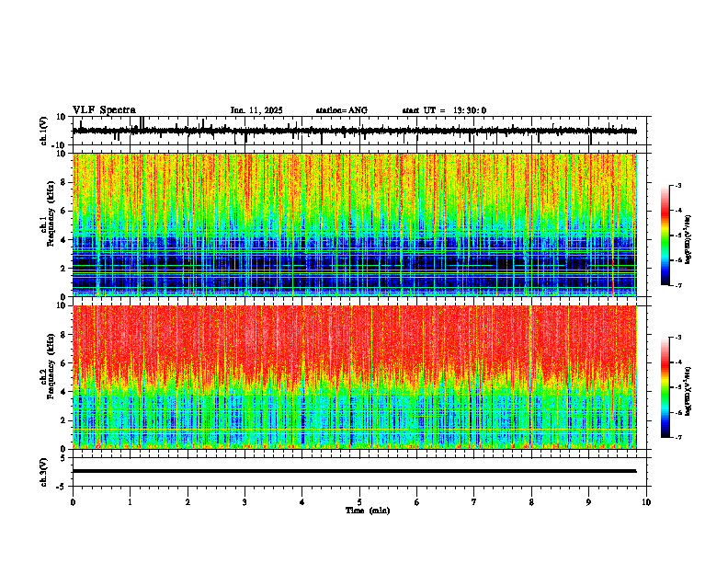Click the "ch.3(V)" axis label
Image resolution: width=728 pixels, height=563 pixels.
click(x=44, y=472)
